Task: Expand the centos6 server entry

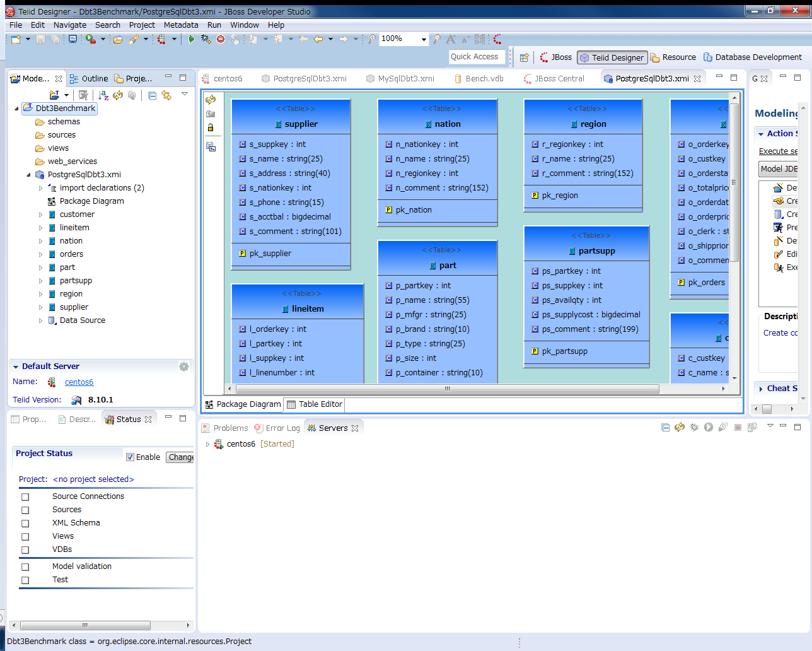Action: coord(207,444)
